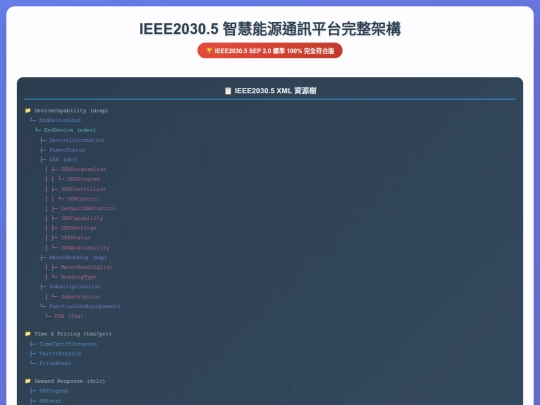This screenshot has width=540, height=405.
Task: Click the page title IEEE2030.5 智慧能源通訊平台完整架構
Action: [x=270, y=29]
